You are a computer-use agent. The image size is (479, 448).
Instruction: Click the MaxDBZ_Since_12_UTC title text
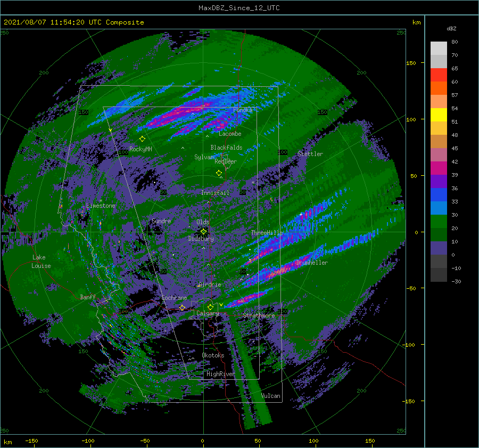click(239, 8)
